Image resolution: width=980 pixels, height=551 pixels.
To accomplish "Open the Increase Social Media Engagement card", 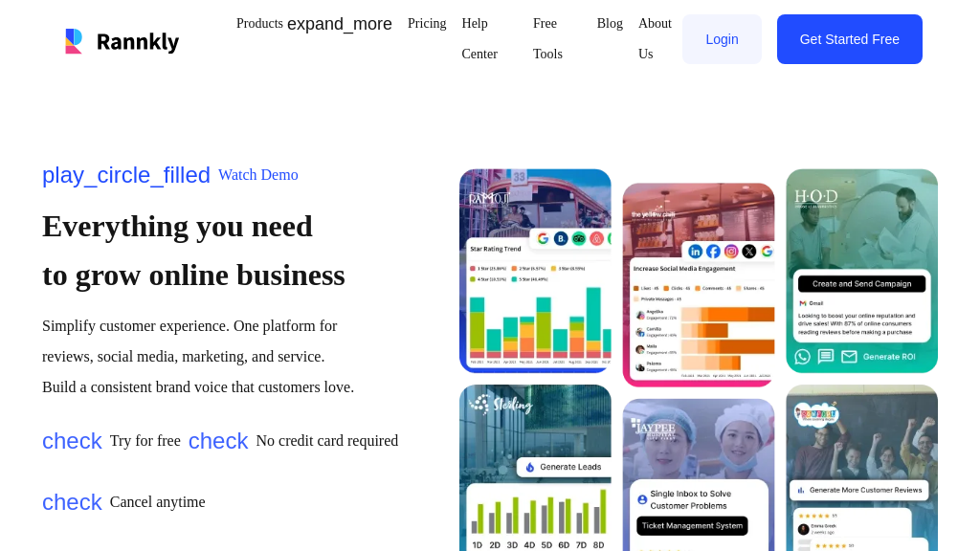I will tap(698, 285).
